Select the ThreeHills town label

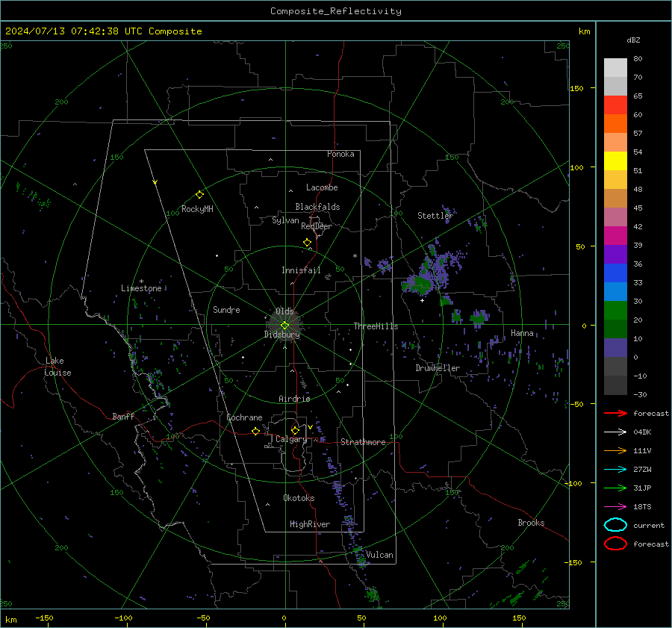click(376, 326)
